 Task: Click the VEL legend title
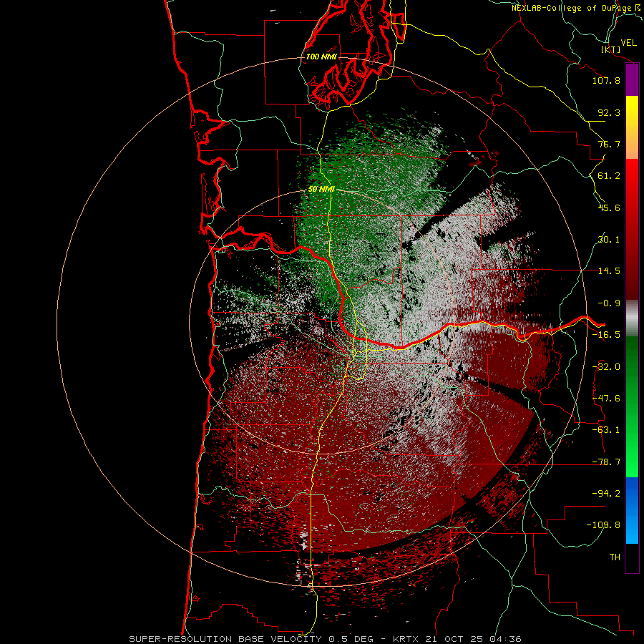point(628,43)
